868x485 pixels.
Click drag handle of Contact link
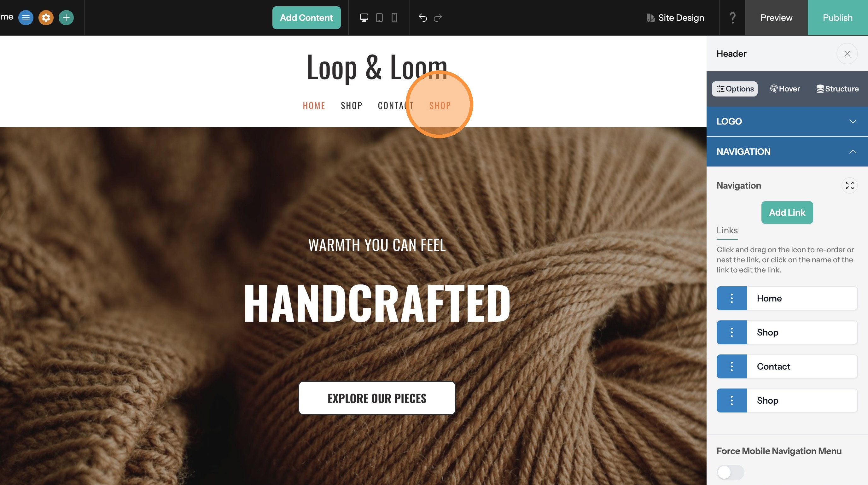point(731,366)
